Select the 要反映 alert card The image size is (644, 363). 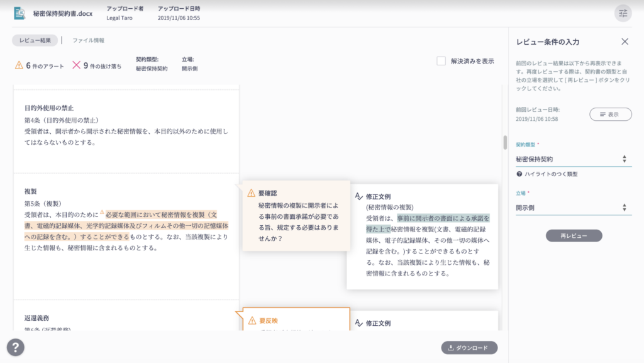[296, 320]
